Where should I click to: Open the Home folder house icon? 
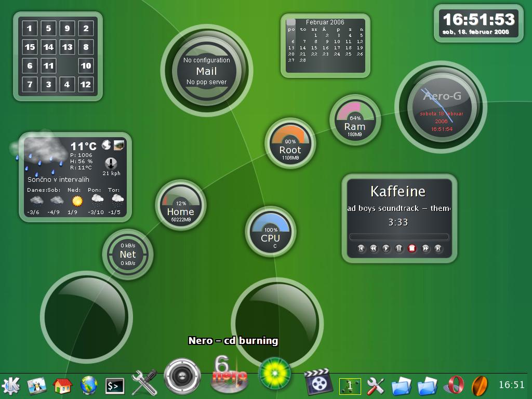pos(63,386)
